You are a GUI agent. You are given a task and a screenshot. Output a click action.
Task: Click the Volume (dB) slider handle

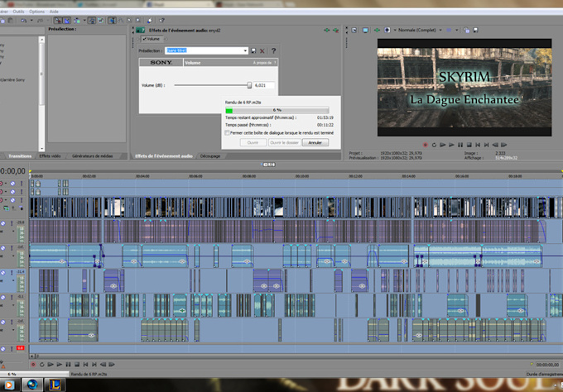coord(249,85)
